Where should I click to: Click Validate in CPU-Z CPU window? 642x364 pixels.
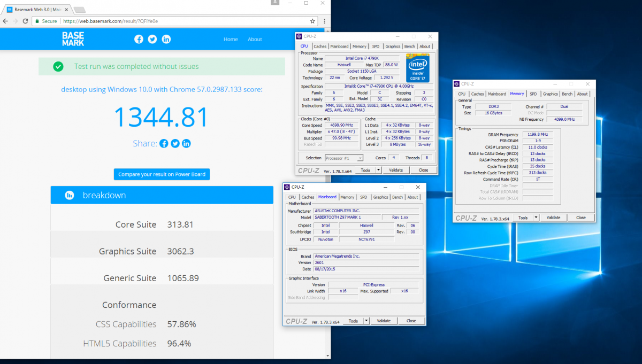pyautogui.click(x=396, y=170)
